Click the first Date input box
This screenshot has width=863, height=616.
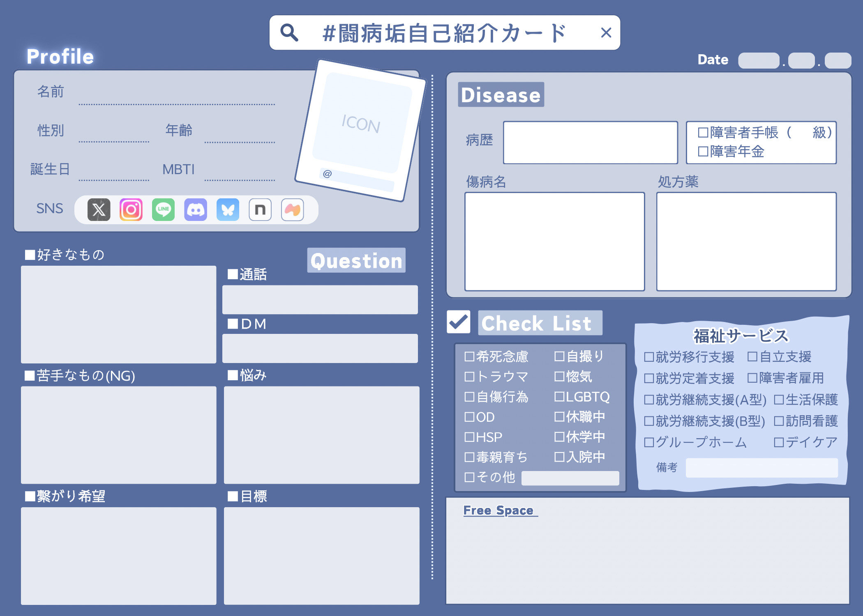pos(758,60)
